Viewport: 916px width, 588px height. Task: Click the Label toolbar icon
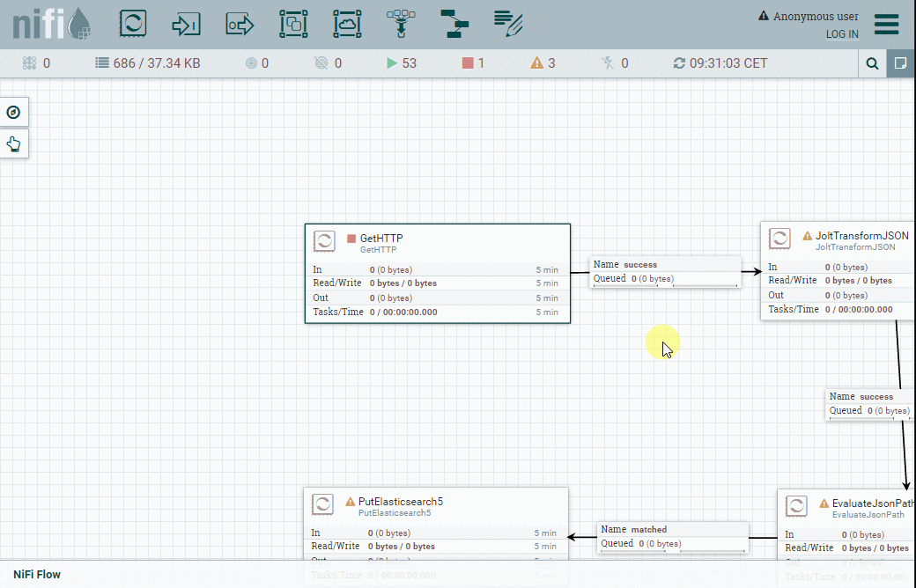(x=508, y=24)
